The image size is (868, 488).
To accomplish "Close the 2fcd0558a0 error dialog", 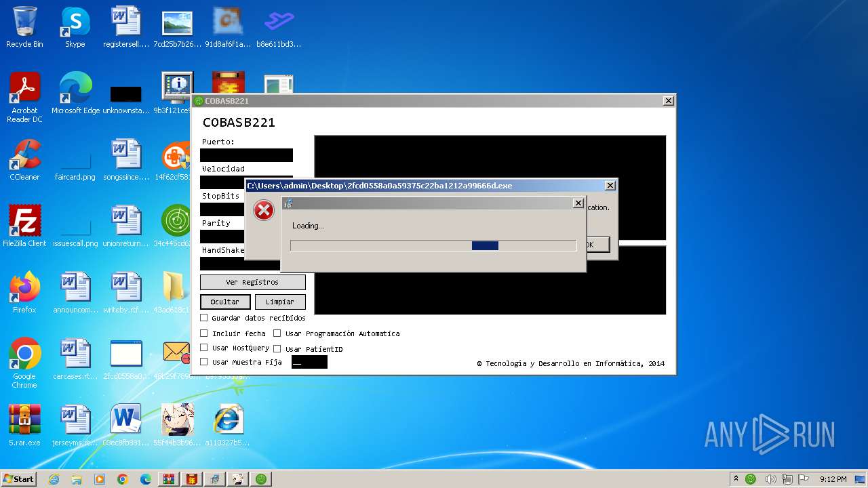I will click(x=610, y=185).
